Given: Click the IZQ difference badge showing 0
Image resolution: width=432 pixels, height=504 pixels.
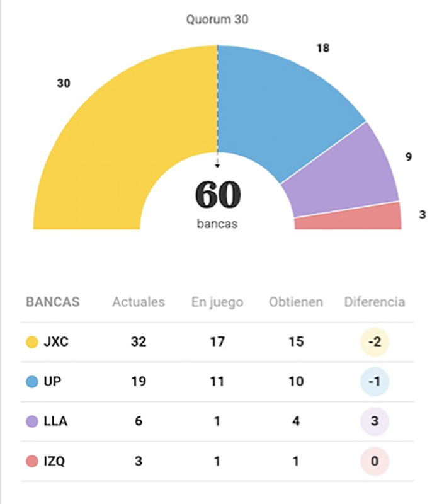Looking at the screenshot, I should (374, 462).
